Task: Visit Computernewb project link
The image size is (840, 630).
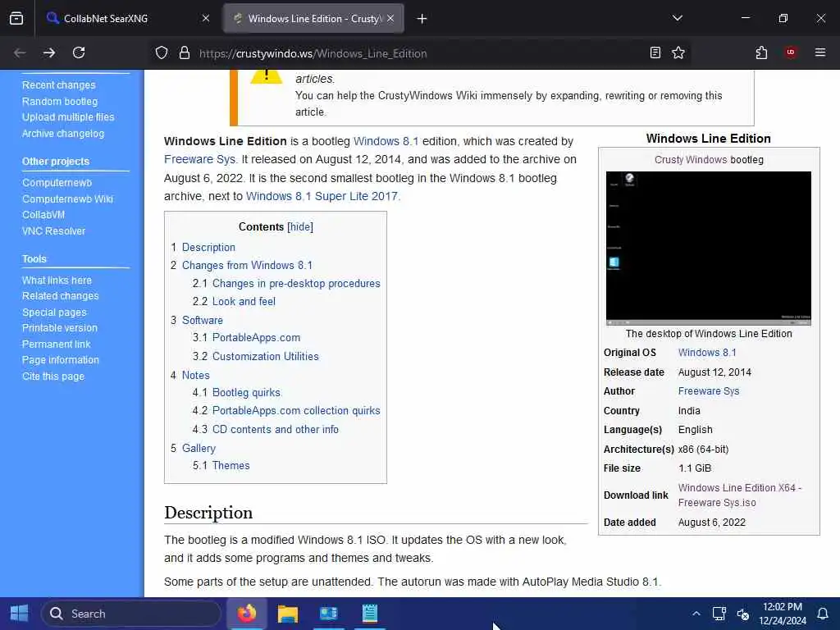Action: (x=57, y=183)
